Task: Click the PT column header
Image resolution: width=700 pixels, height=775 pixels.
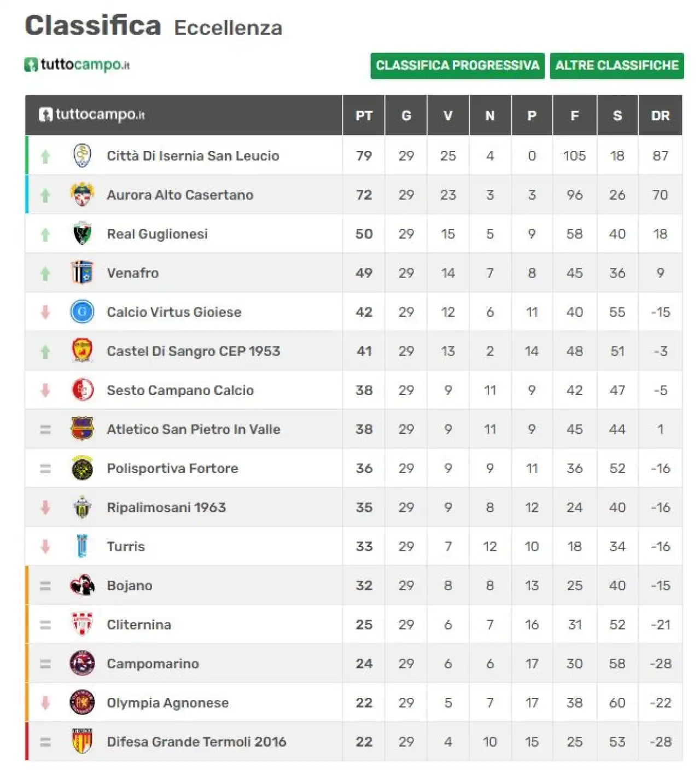Action: (364, 115)
